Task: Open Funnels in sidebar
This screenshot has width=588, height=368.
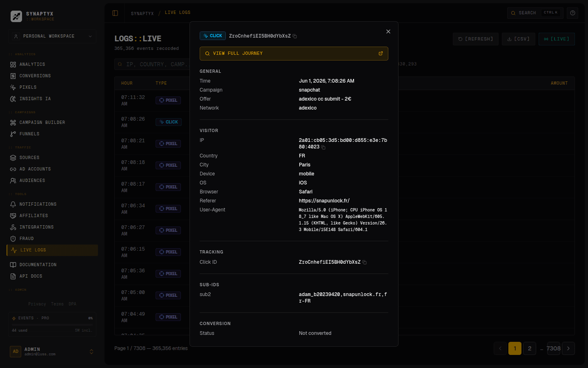Action: (x=52, y=134)
